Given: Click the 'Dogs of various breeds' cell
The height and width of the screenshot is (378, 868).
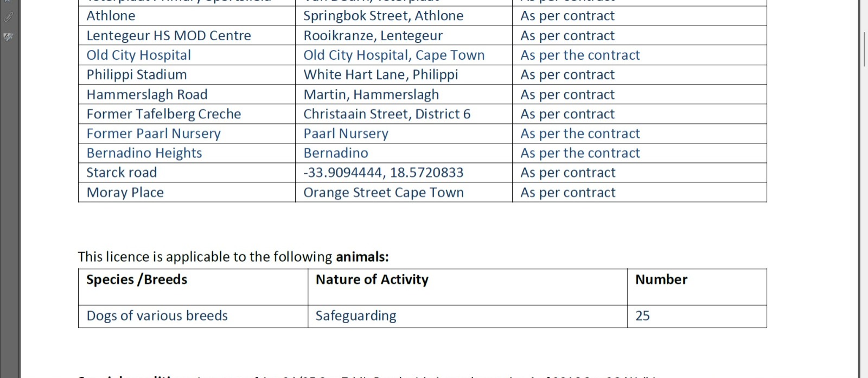Looking at the screenshot, I should [193, 316].
